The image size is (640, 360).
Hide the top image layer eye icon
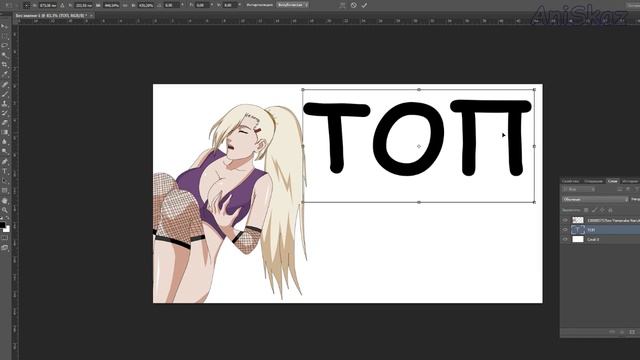(565, 220)
